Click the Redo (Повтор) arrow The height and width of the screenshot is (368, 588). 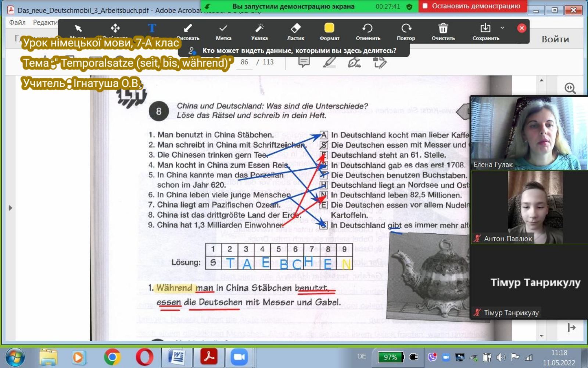point(406,29)
